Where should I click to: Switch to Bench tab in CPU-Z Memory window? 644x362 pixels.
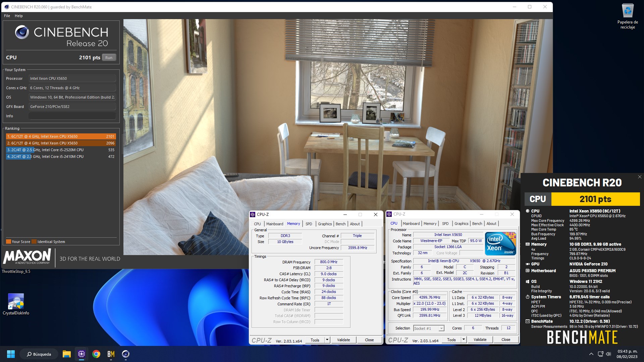[x=340, y=224]
